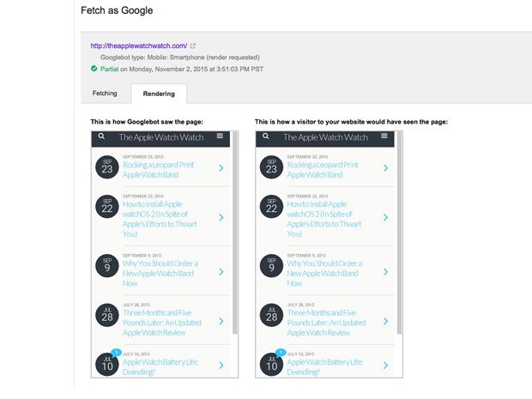Click the green Partial status checkmark icon
Image resolution: width=532 pixels, height=399 pixels.
coord(94,67)
